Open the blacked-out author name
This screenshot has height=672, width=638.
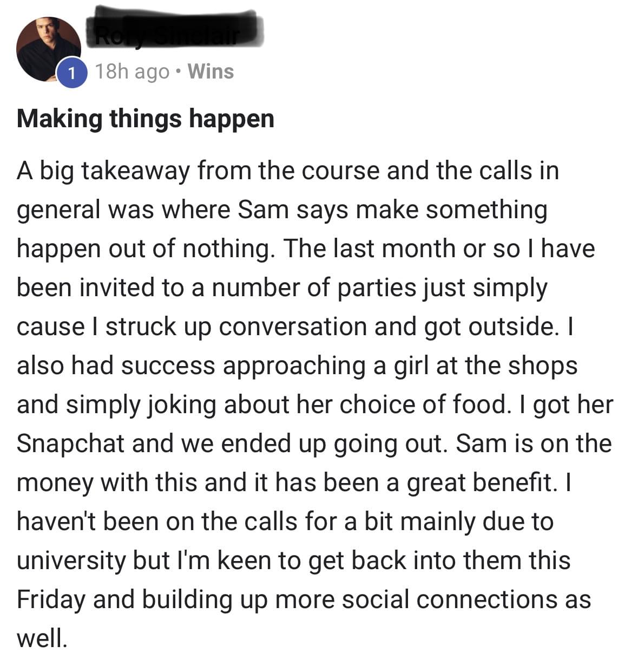(x=174, y=31)
